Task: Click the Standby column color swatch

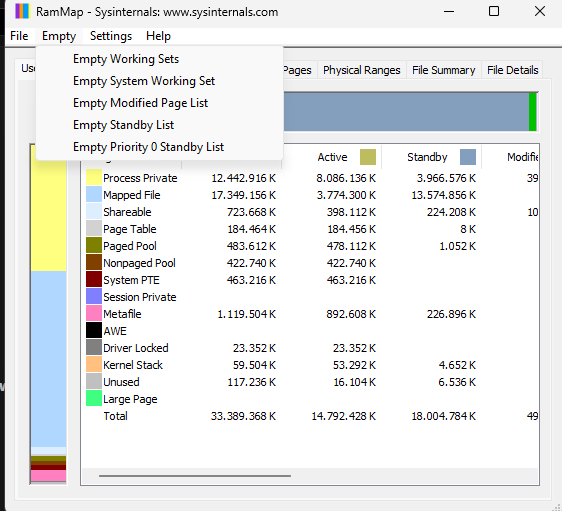Action: 468,157
